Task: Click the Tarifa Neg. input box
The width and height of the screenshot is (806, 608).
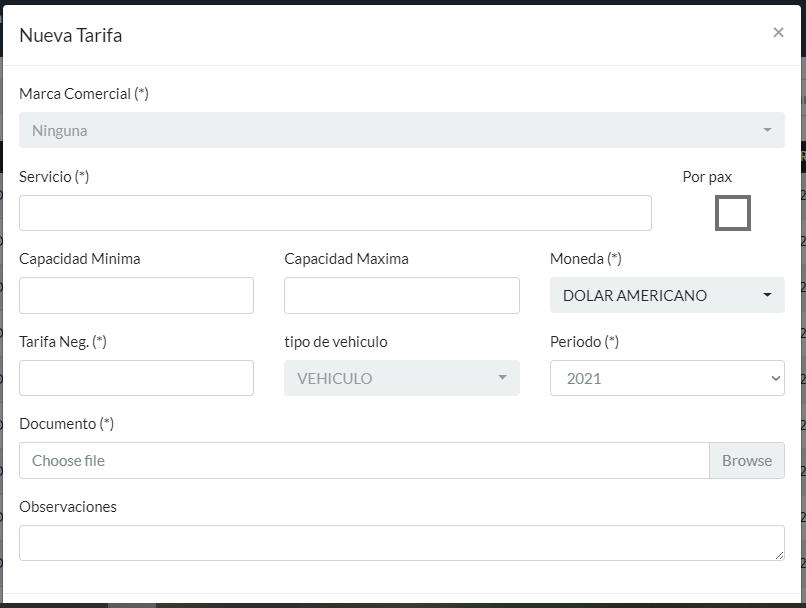Action: click(136, 378)
